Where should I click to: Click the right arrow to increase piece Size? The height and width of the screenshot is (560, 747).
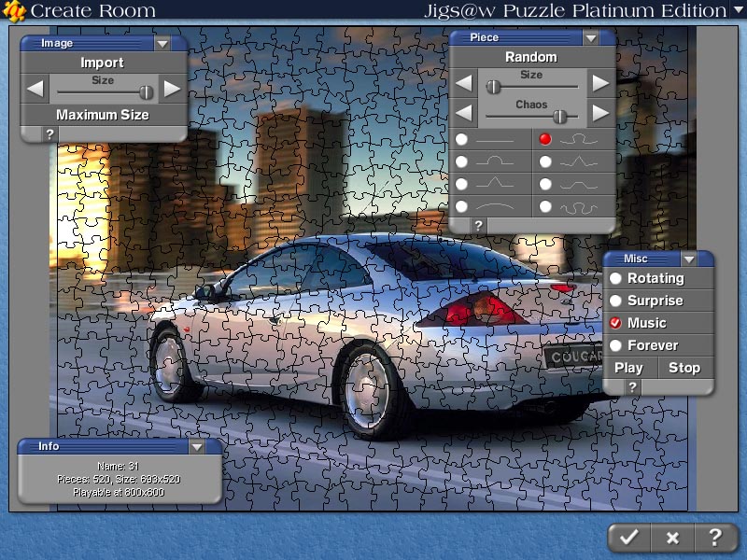[x=601, y=83]
